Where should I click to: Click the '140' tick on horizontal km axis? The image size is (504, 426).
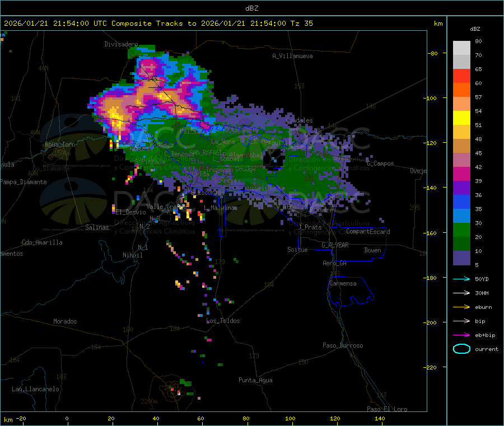point(380,418)
